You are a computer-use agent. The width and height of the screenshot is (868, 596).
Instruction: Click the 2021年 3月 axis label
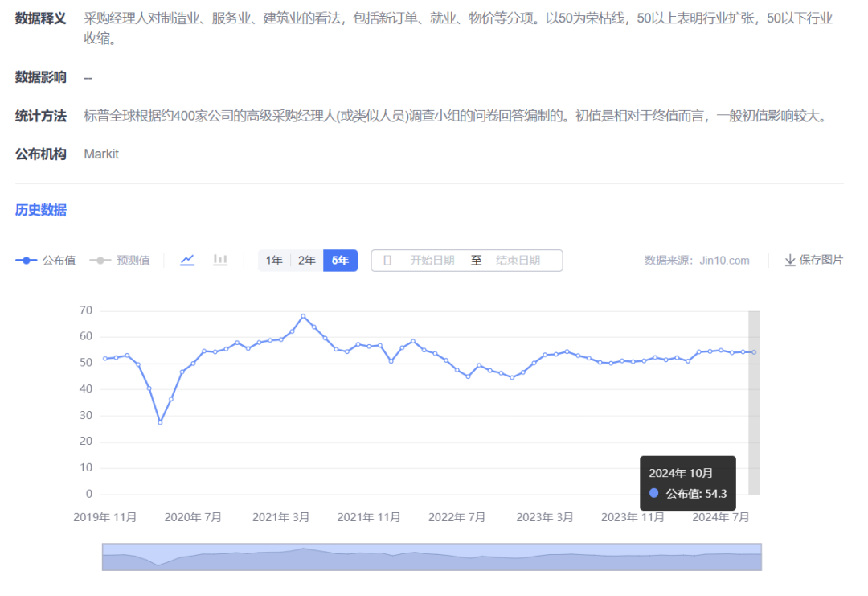point(281,517)
